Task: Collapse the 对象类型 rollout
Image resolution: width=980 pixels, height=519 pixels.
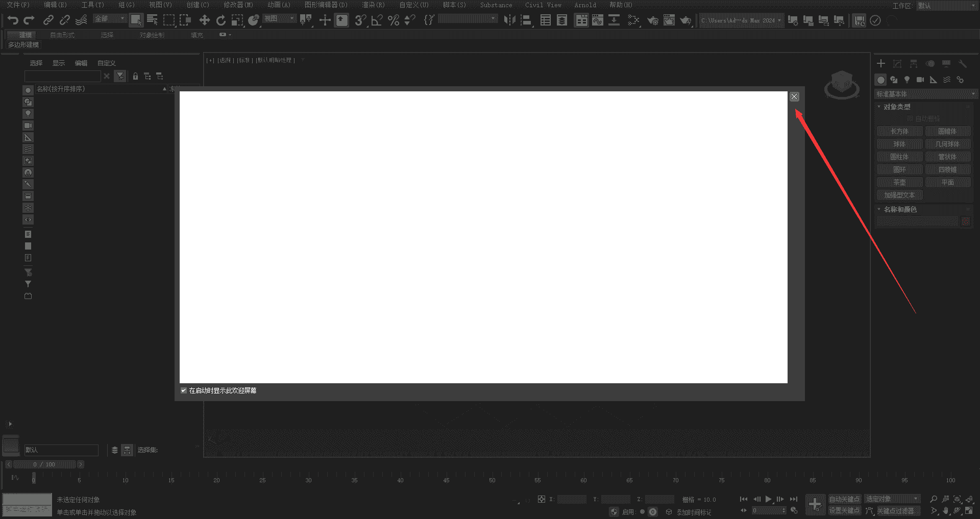Action: (897, 107)
